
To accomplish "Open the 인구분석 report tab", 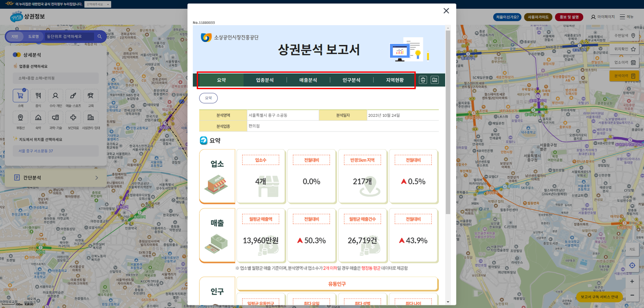I will 351,80.
